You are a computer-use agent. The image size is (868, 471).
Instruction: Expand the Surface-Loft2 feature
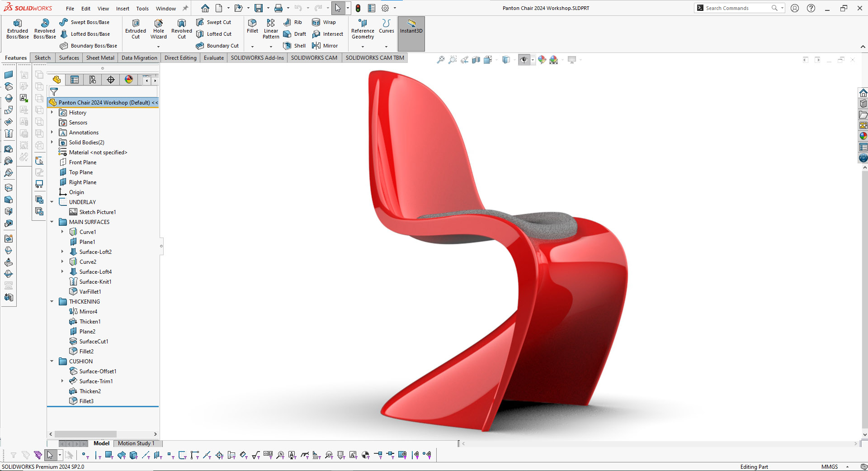62,252
